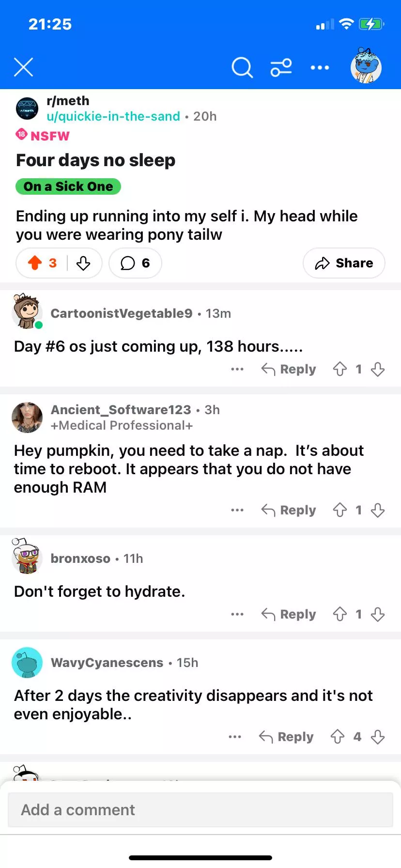Reply to WavyCyanescens's comment

[286, 737]
